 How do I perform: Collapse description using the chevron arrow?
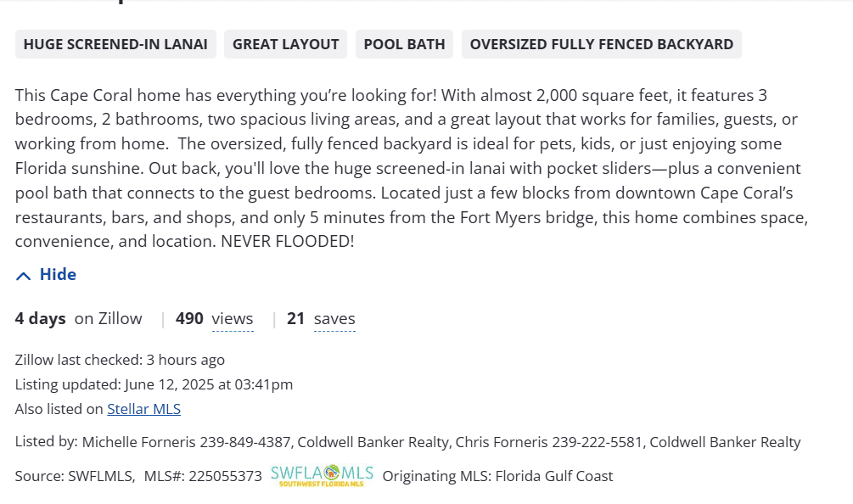tap(24, 275)
